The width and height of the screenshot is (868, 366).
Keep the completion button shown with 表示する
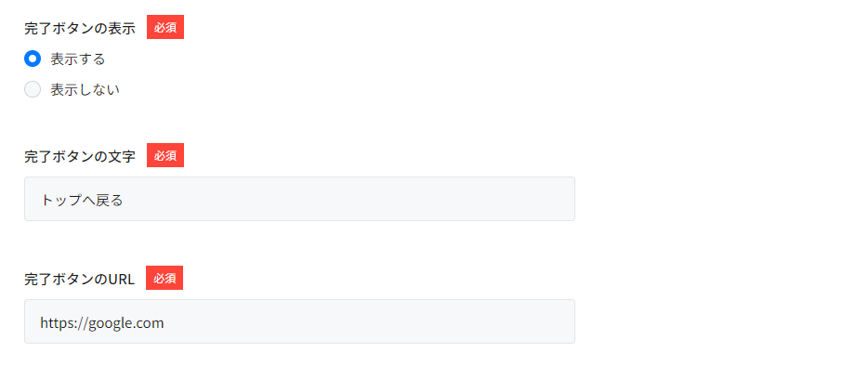click(33, 59)
